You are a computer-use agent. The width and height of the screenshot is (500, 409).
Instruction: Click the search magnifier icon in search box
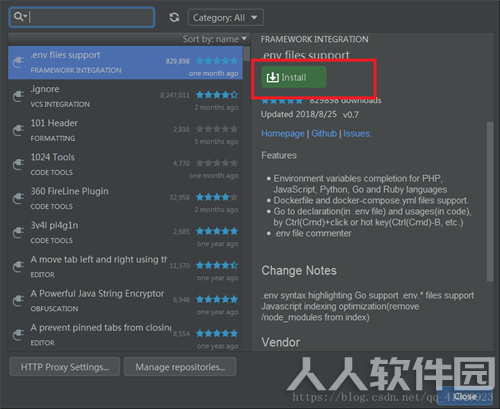pyautogui.click(x=20, y=17)
